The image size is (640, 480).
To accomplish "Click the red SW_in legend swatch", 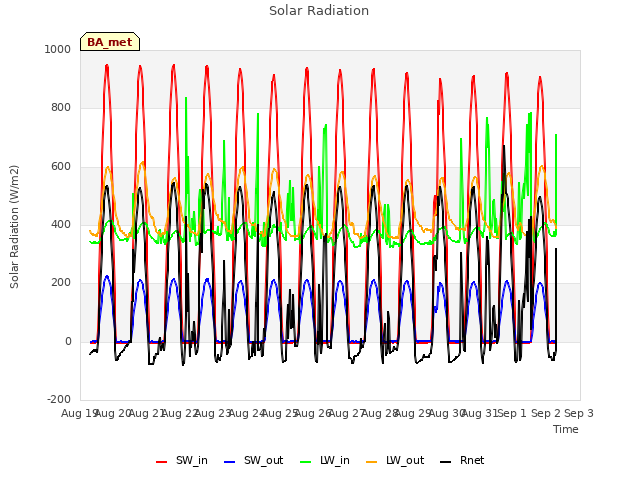I will coord(162,462).
